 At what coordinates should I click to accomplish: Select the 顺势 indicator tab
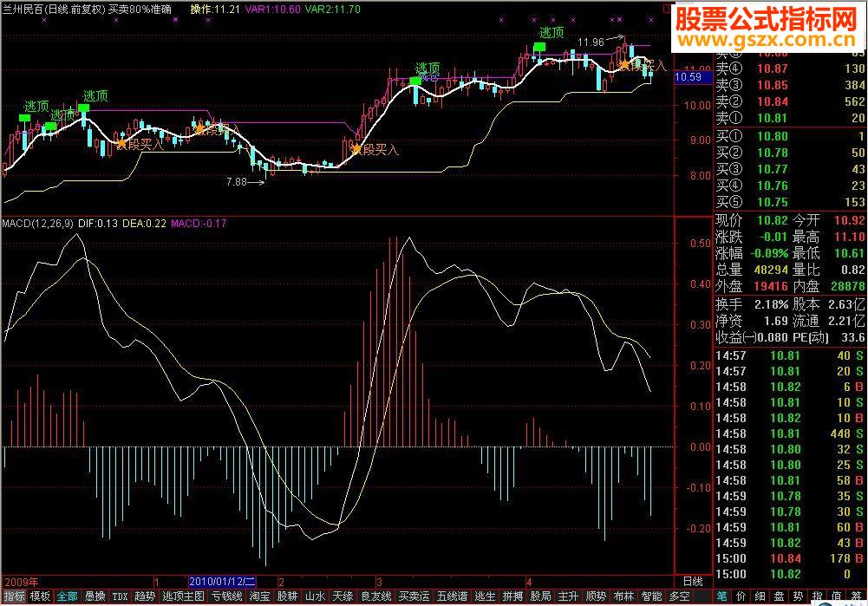pos(596,596)
